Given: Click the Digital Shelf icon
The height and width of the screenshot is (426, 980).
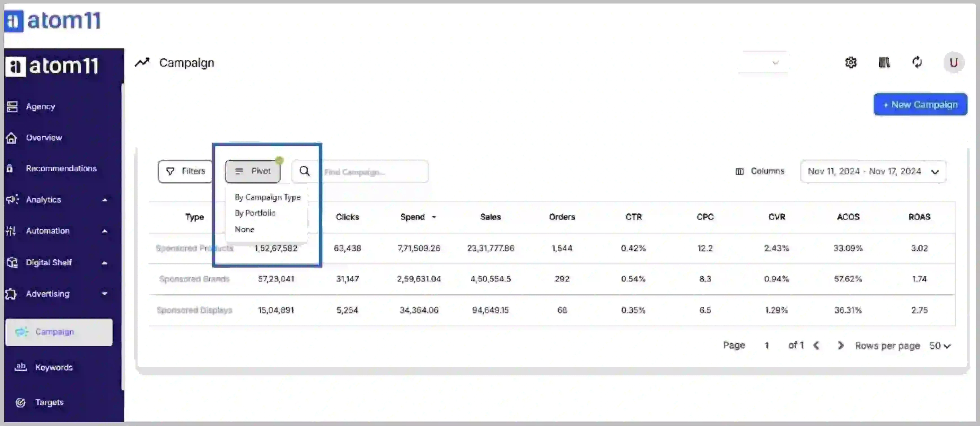Looking at the screenshot, I should click(12, 262).
